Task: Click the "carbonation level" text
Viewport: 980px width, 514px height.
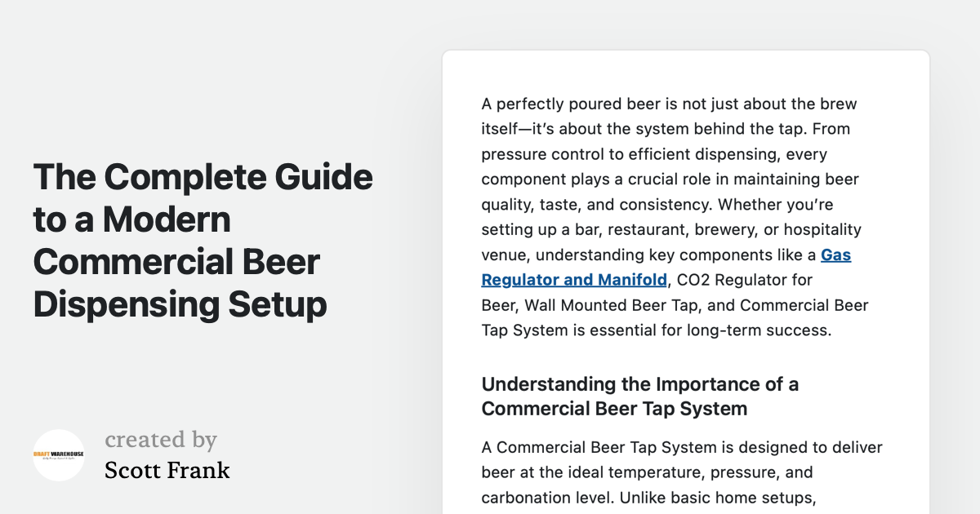Action: click(x=541, y=497)
